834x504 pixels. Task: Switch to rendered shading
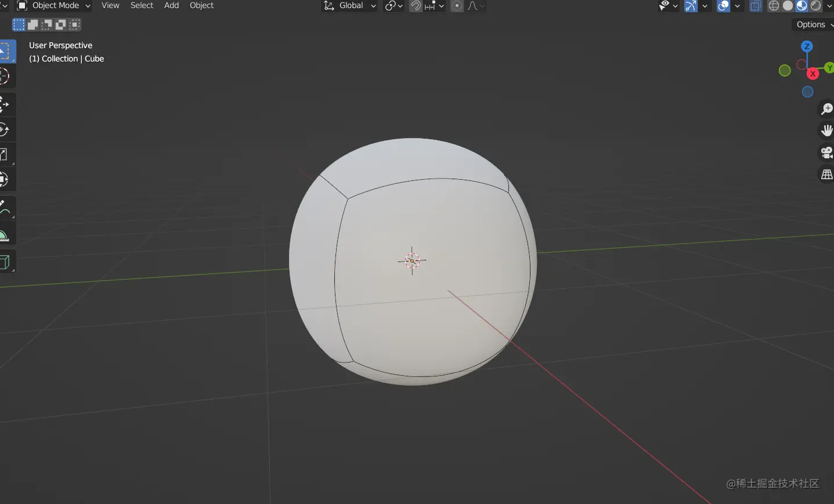click(815, 6)
